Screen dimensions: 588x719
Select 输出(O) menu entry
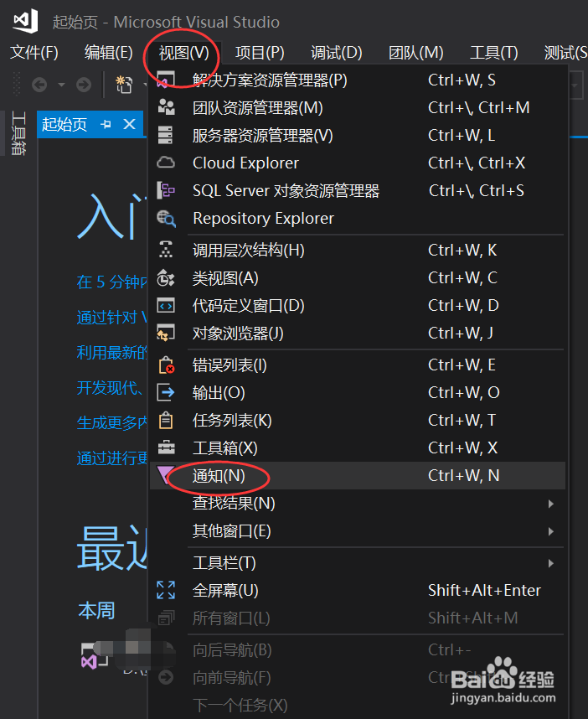[358, 392]
